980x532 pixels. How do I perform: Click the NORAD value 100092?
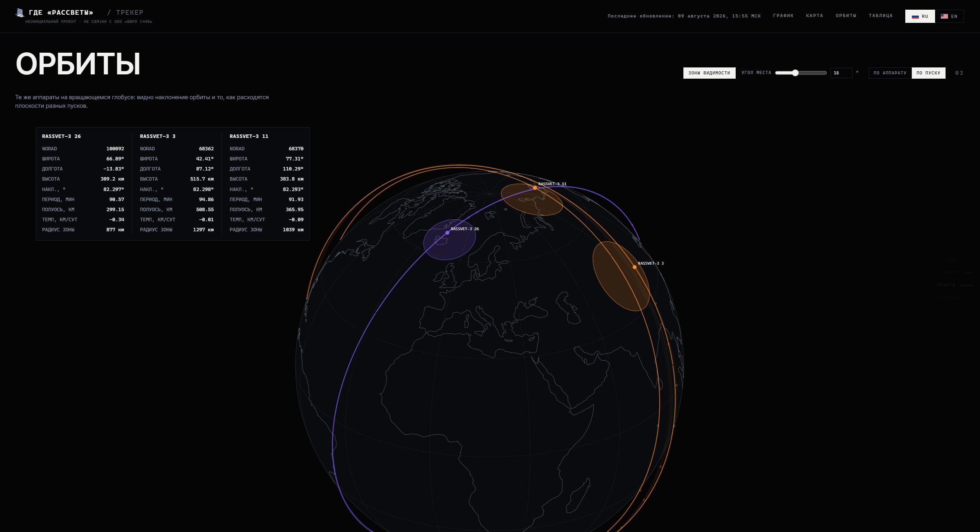(x=115, y=149)
